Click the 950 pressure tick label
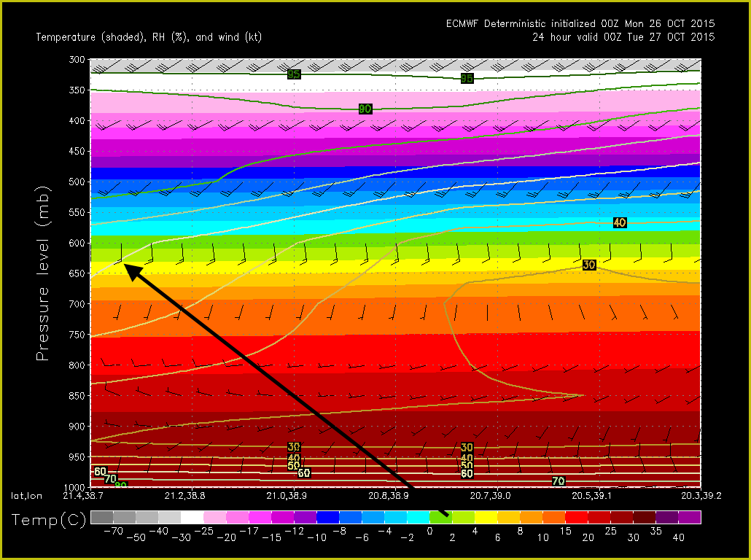751x560 pixels. click(77, 457)
